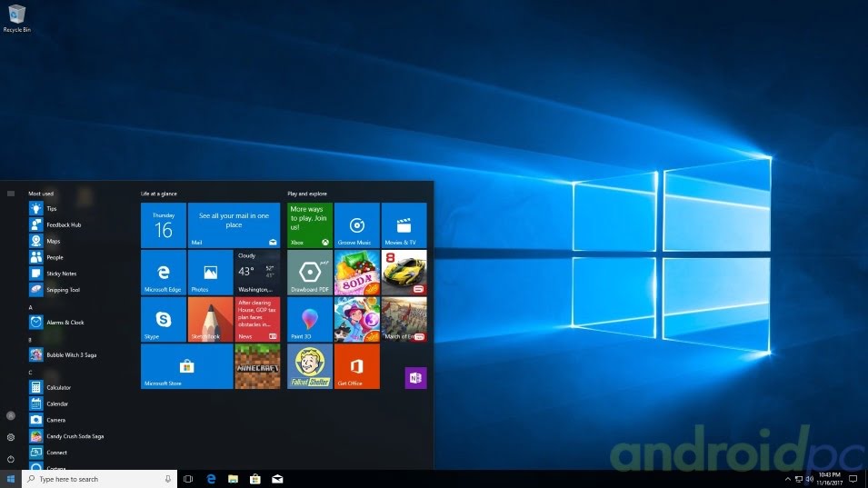Open the Minecraft tile thumbnail

(x=257, y=366)
